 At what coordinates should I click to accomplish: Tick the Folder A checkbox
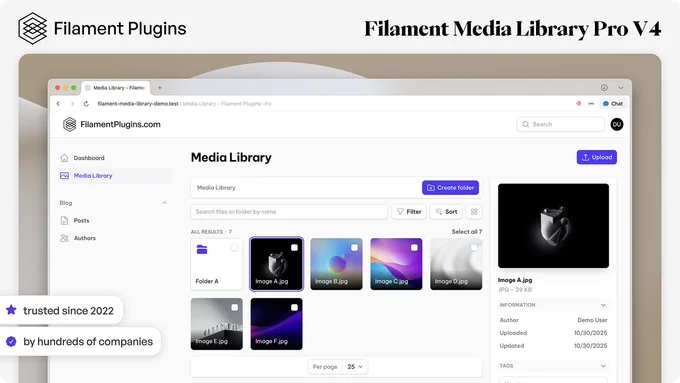234,248
